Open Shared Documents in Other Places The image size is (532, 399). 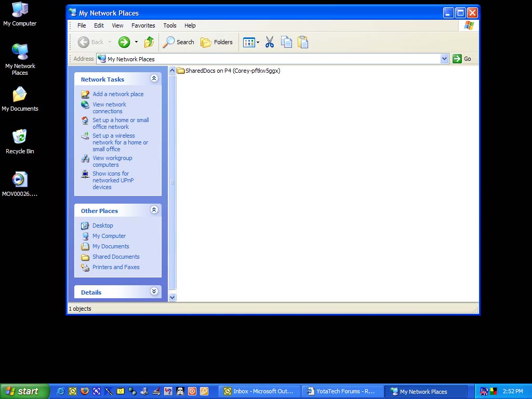116,257
